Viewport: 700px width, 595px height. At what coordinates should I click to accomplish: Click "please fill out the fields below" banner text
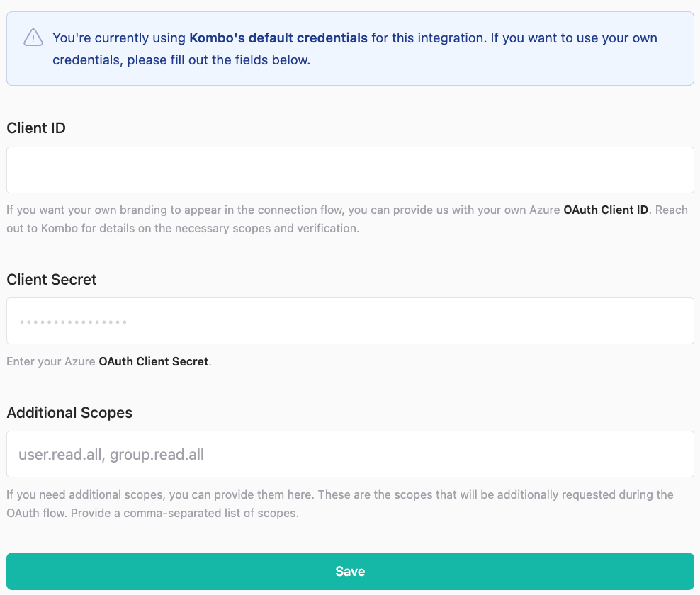coord(218,60)
